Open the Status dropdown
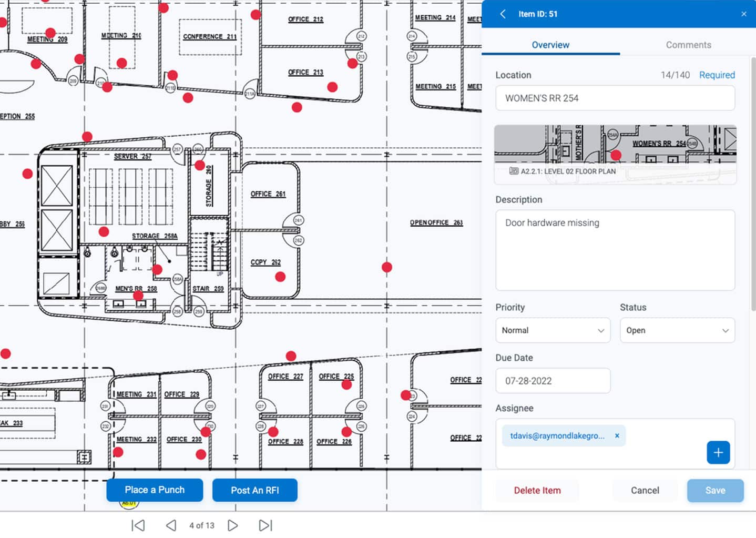 click(x=677, y=330)
